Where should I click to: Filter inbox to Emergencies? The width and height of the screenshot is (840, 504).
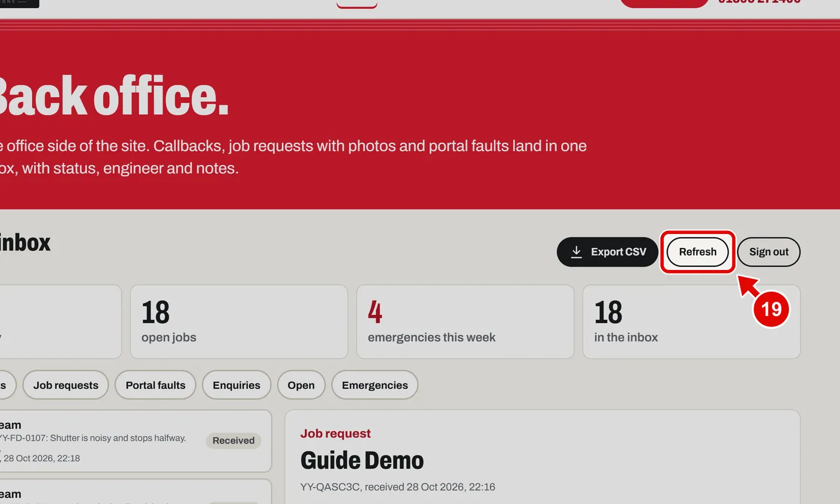pyautogui.click(x=375, y=385)
